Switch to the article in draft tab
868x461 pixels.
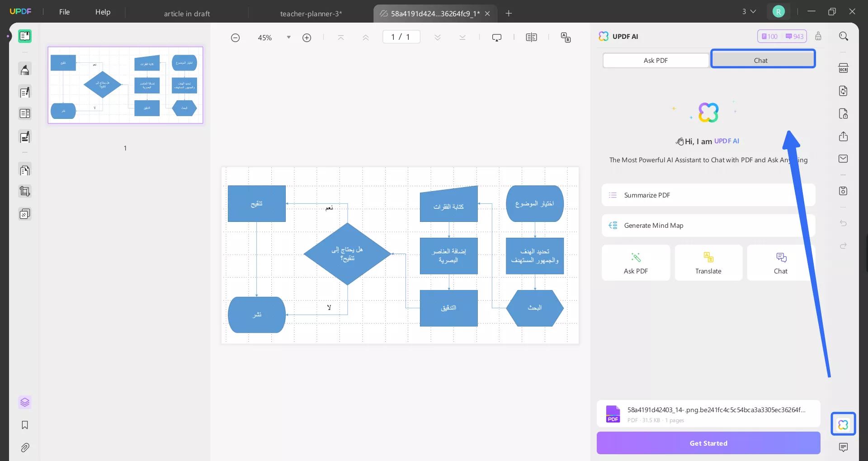click(187, 14)
